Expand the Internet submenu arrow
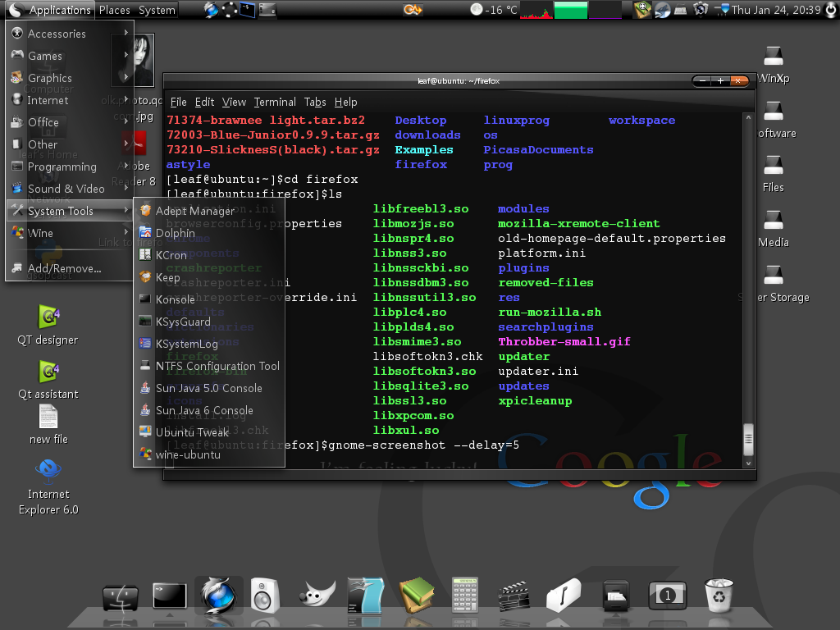840x630 pixels. [x=126, y=99]
